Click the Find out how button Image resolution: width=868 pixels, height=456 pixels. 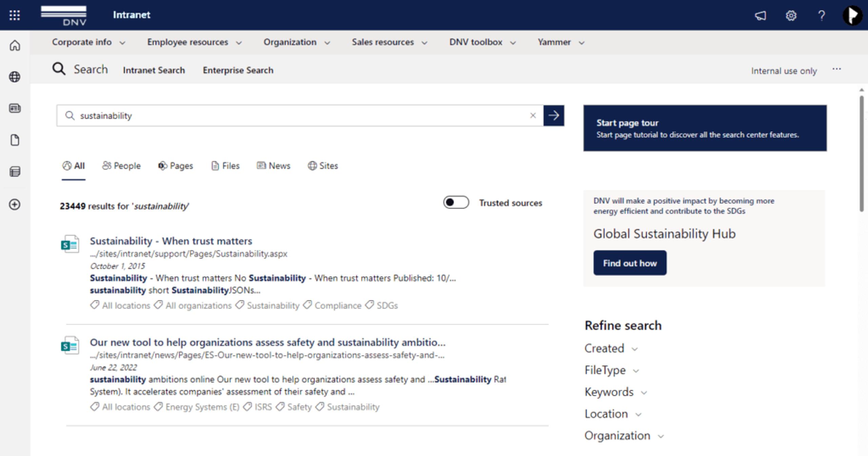click(629, 263)
